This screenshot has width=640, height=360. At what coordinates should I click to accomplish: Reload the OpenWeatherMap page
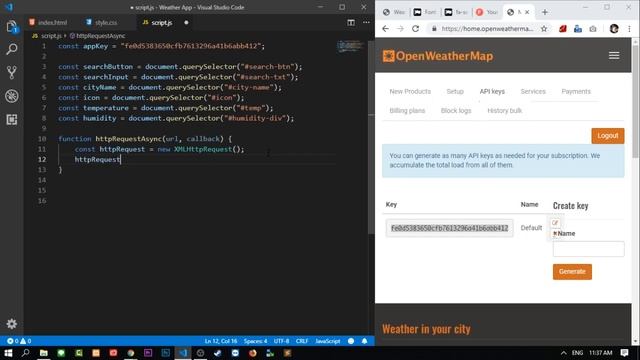(x=416, y=29)
